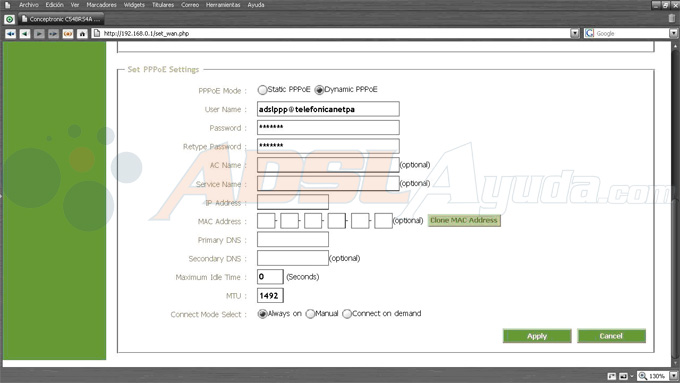The image size is (680, 383).
Task: Open the Edición menu
Action: [x=55, y=5]
